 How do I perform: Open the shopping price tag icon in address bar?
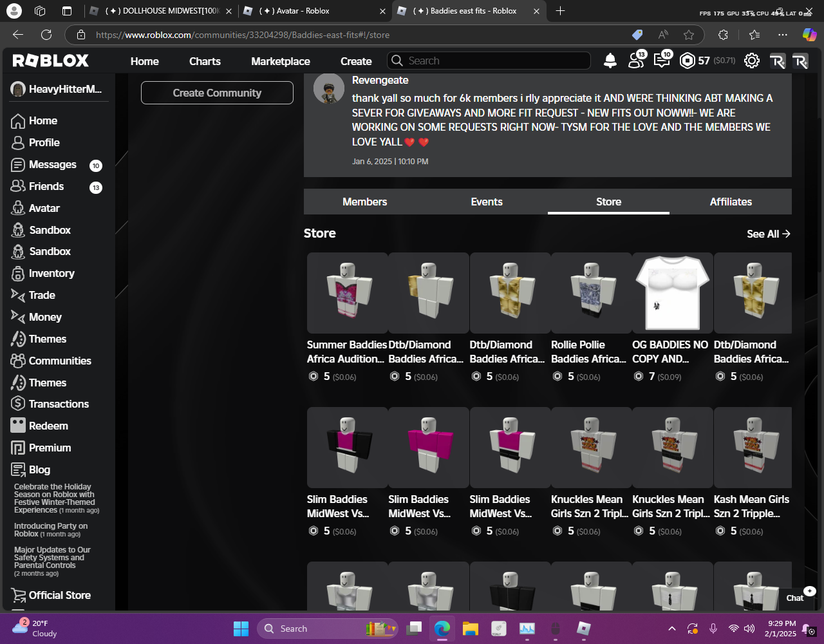[637, 35]
